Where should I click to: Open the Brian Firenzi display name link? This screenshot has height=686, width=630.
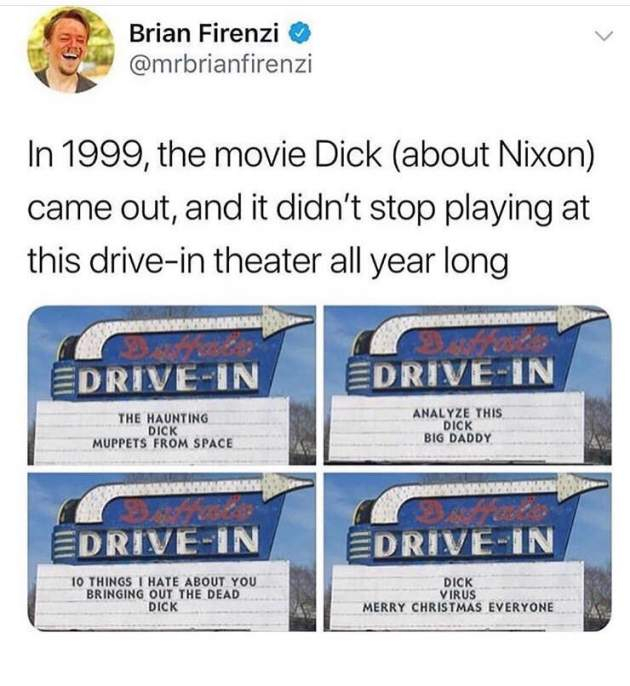point(203,34)
